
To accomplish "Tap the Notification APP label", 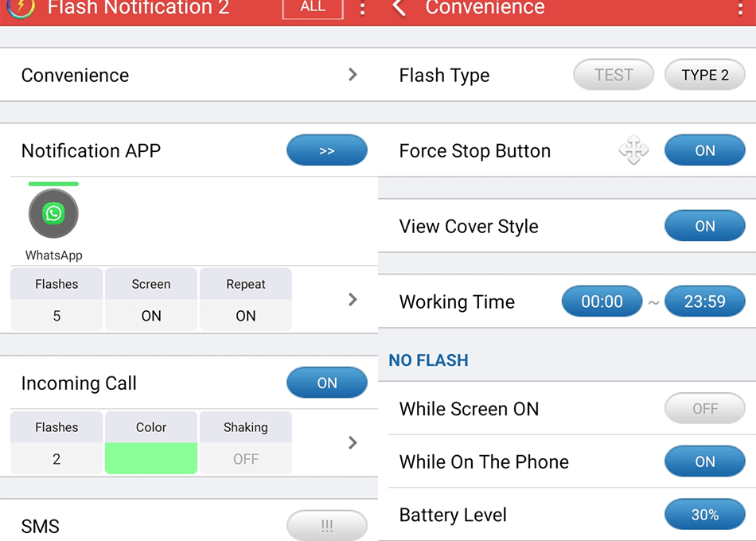I will [91, 150].
